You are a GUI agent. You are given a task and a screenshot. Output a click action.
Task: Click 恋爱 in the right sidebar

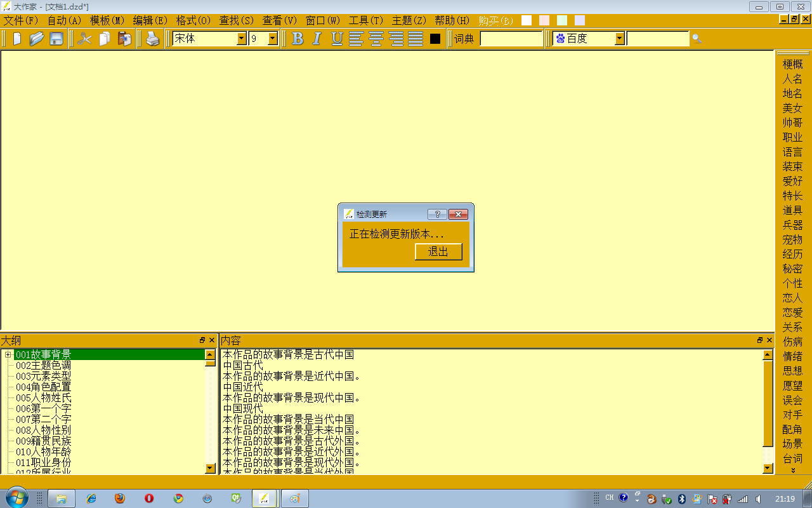click(x=792, y=312)
